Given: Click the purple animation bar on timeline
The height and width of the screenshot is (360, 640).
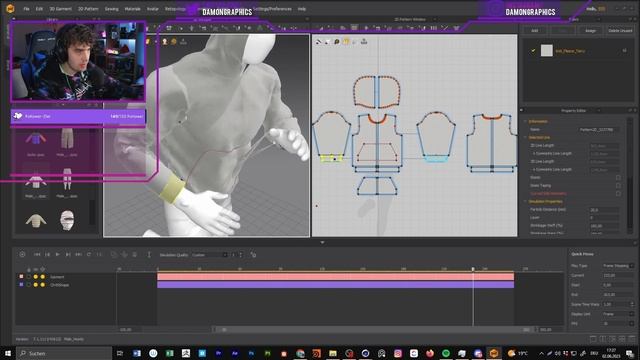Looking at the screenshot, I should tap(336, 284).
